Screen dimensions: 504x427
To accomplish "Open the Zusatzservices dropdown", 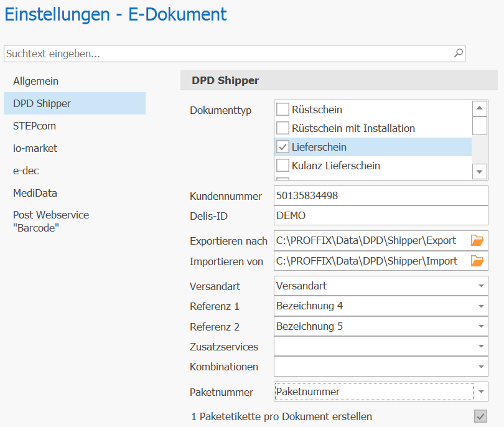I will pyautogui.click(x=481, y=346).
